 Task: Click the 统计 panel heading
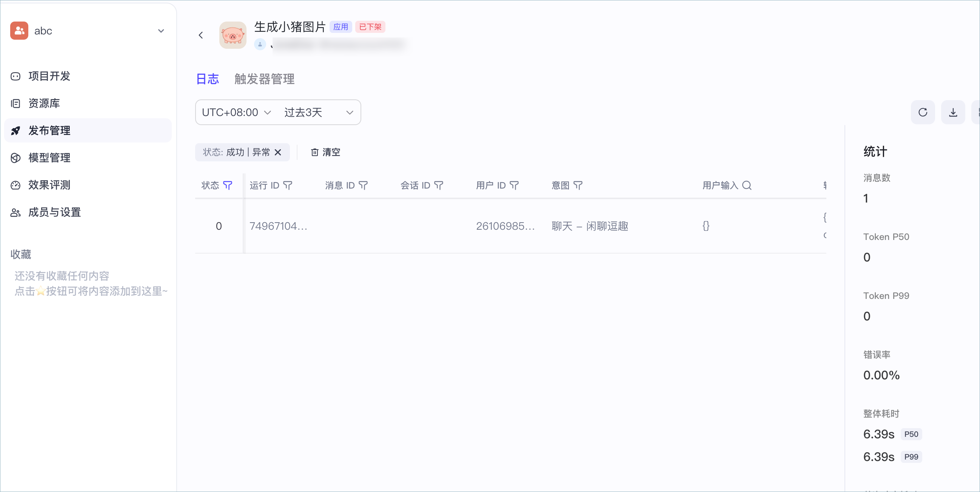tap(875, 152)
